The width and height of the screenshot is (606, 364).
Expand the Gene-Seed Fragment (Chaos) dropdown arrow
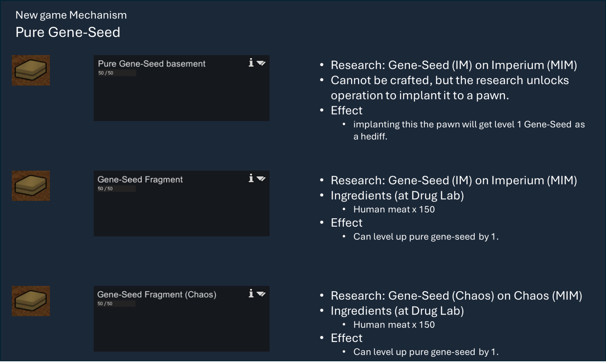tap(261, 294)
